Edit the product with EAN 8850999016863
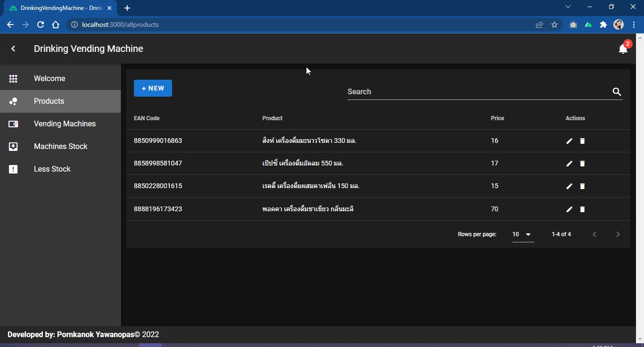Viewport: 644px width, 347px height. coord(569,141)
